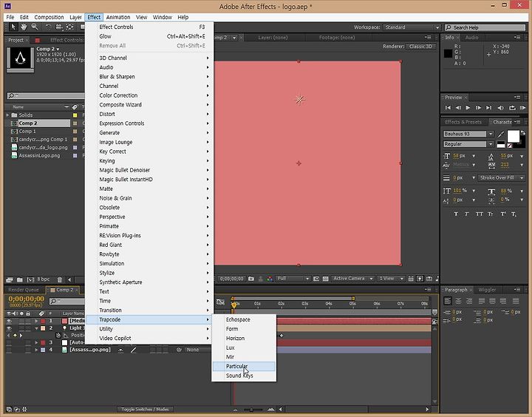Show channel with RGB color icon

pyautogui.click(x=270, y=279)
